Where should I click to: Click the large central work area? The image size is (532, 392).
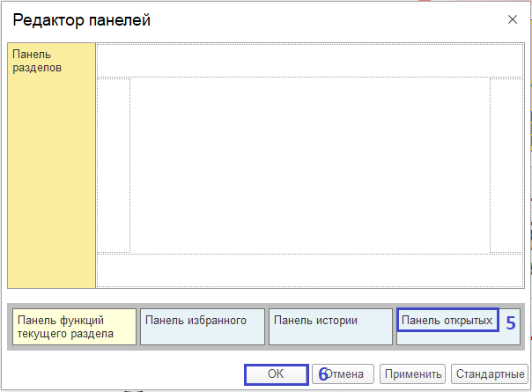[309, 165]
